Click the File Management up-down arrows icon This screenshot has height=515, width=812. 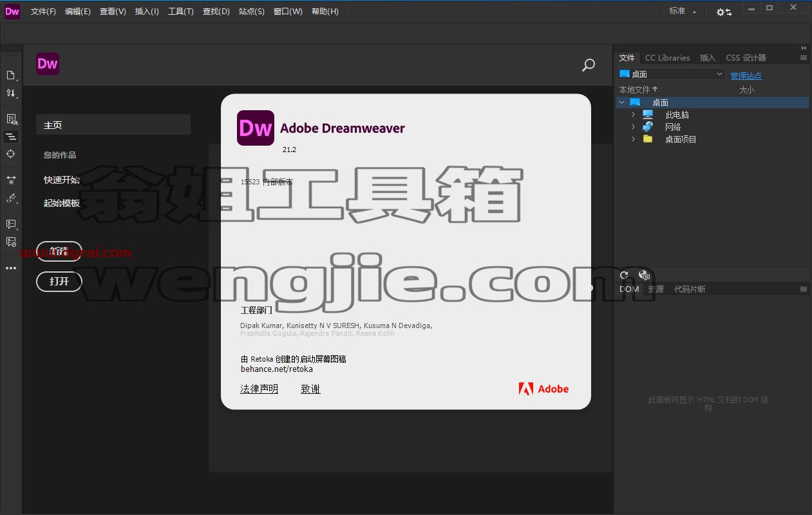tap(11, 93)
